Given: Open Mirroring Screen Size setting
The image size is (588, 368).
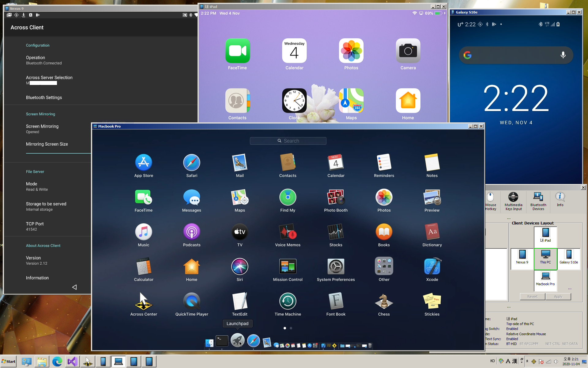Looking at the screenshot, I should coord(47,144).
